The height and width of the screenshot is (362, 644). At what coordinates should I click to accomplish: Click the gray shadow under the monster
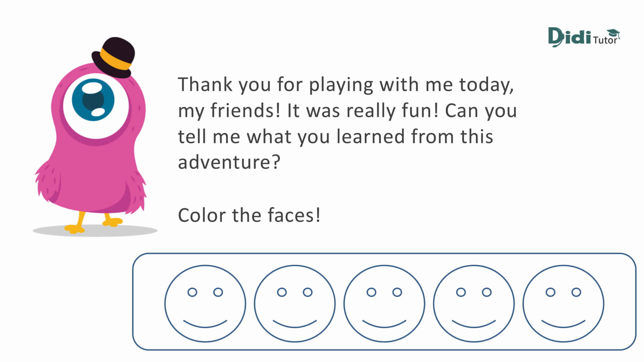[x=95, y=231]
